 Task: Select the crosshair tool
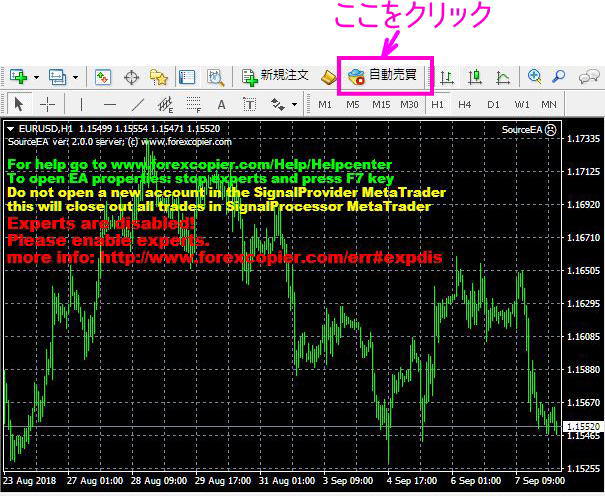click(x=48, y=104)
